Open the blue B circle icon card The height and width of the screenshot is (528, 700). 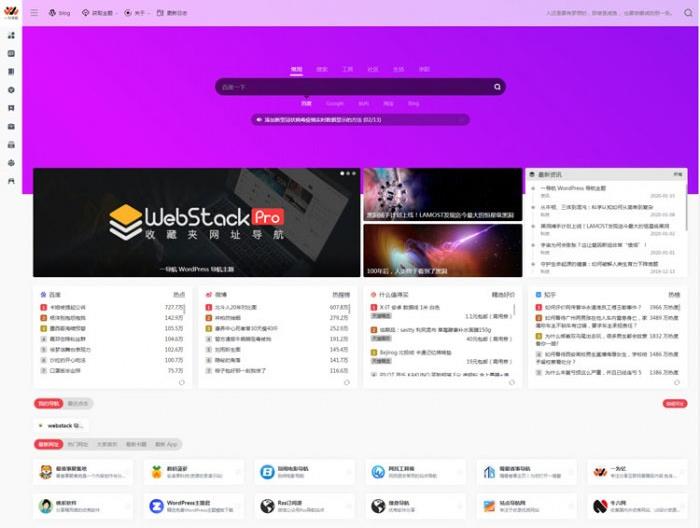[x=304, y=472]
